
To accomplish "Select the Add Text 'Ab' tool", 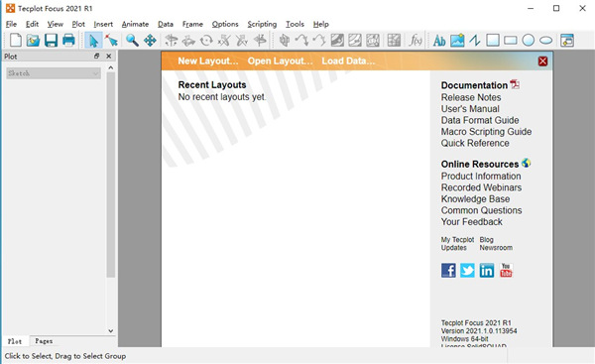I will 439,41.
